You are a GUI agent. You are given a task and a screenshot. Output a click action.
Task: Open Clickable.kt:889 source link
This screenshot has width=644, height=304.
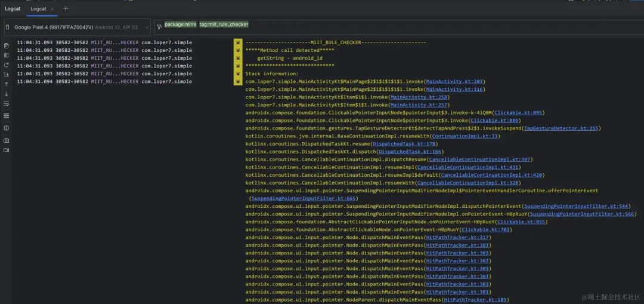[494, 121]
